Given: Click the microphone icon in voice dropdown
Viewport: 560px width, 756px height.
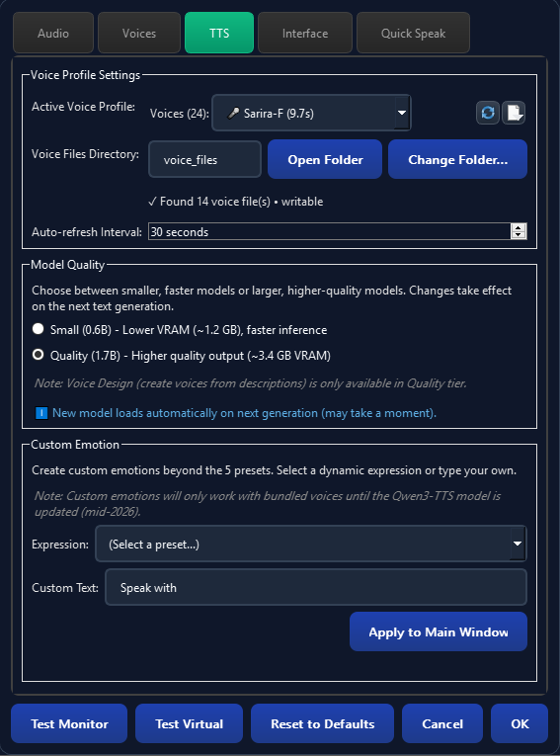Looking at the screenshot, I should 233,114.
